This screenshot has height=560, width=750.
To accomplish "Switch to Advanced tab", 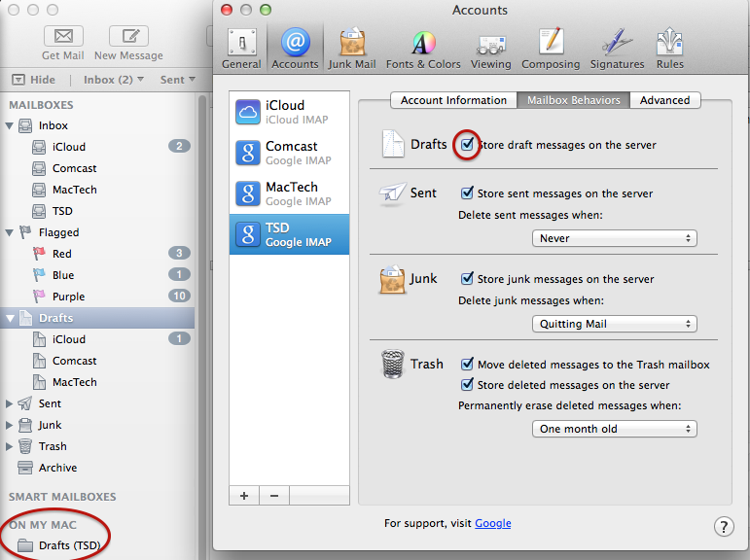I will 665,100.
